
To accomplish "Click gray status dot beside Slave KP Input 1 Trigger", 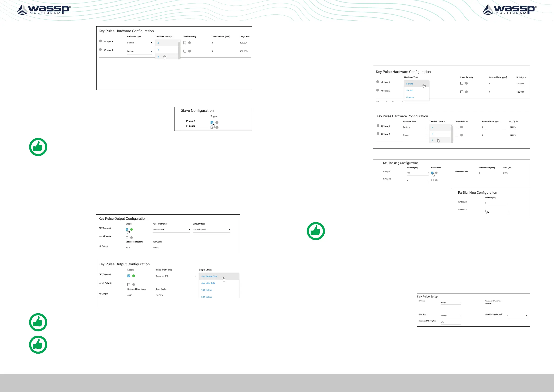I will 217,123.
